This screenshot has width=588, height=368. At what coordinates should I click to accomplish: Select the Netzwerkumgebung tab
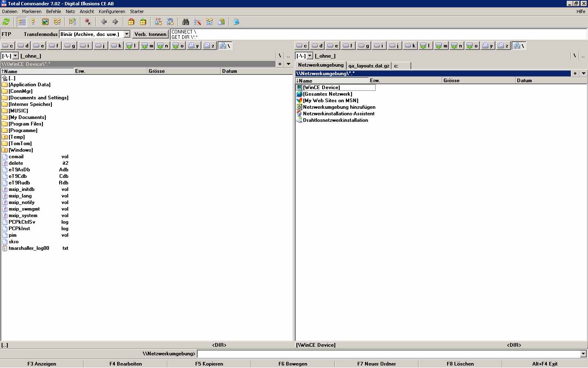point(321,65)
